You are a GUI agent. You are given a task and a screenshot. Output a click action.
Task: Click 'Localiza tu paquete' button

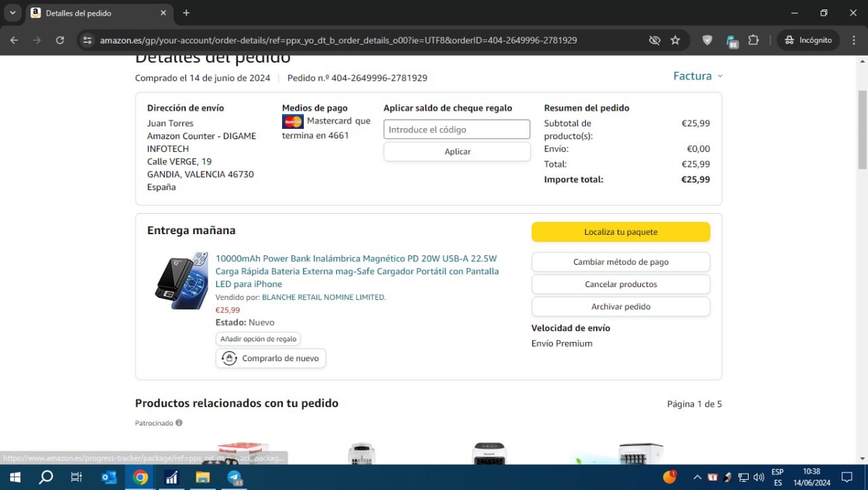coord(620,232)
